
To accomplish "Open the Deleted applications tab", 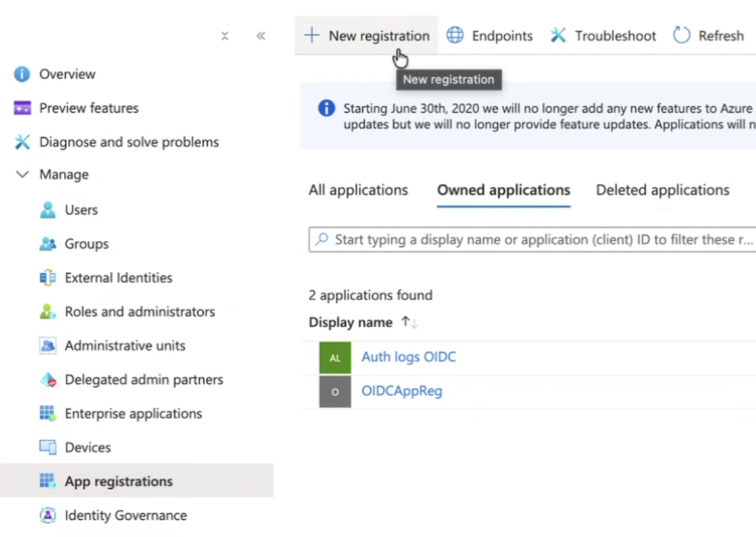I will pyautogui.click(x=662, y=189).
